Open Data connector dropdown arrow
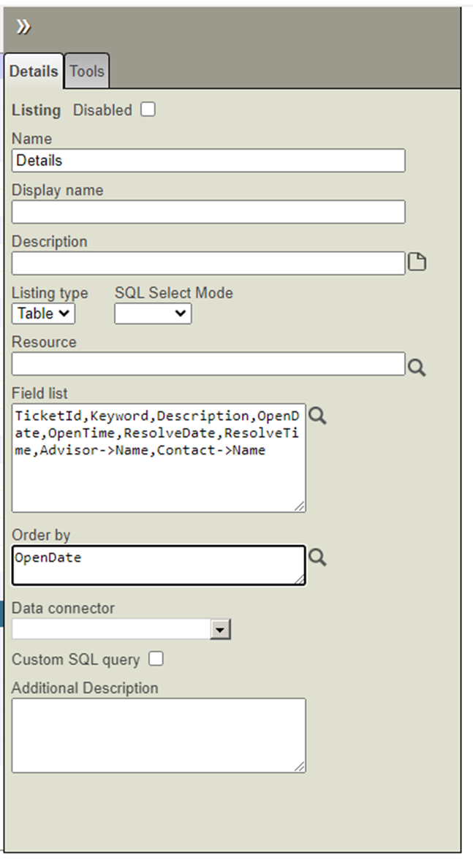 click(x=220, y=629)
